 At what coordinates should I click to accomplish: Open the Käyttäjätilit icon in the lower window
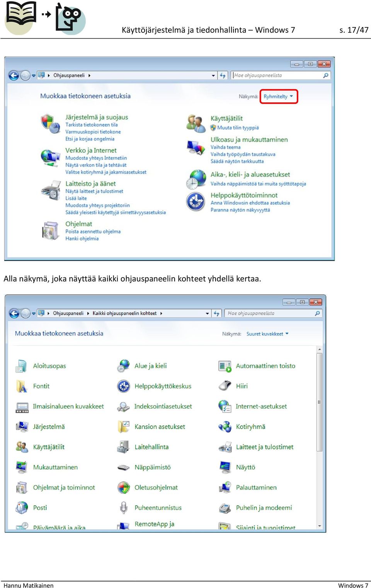pos(22,447)
